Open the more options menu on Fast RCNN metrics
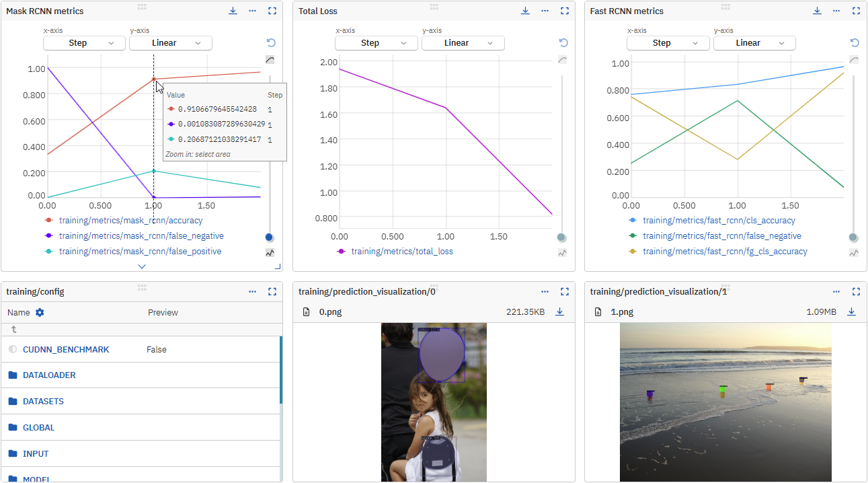The image size is (868, 483). tap(836, 11)
